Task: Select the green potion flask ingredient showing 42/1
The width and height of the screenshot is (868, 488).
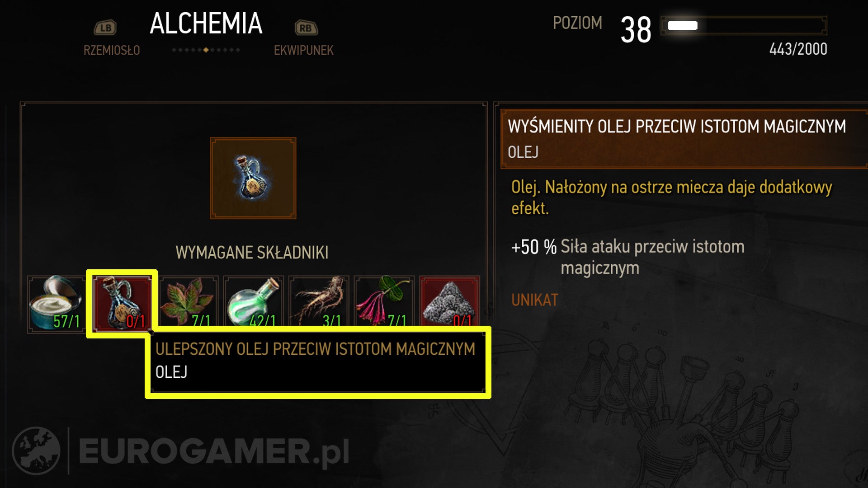Action: coord(253,301)
